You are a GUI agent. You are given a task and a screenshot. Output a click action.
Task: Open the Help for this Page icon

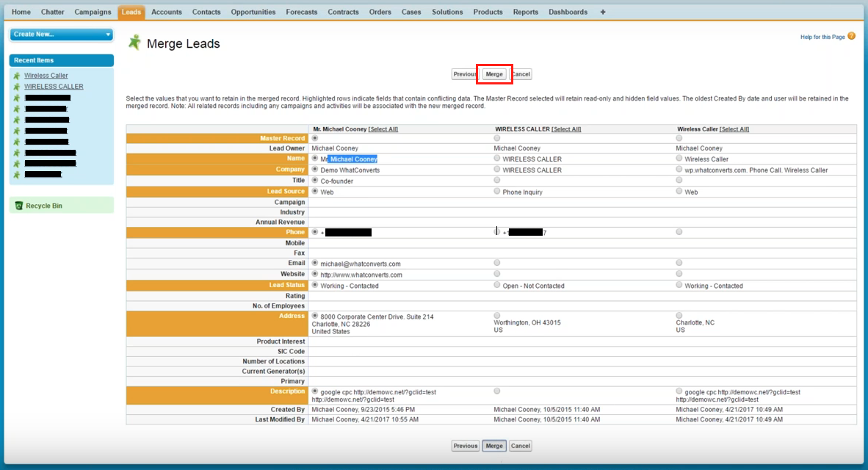851,37
